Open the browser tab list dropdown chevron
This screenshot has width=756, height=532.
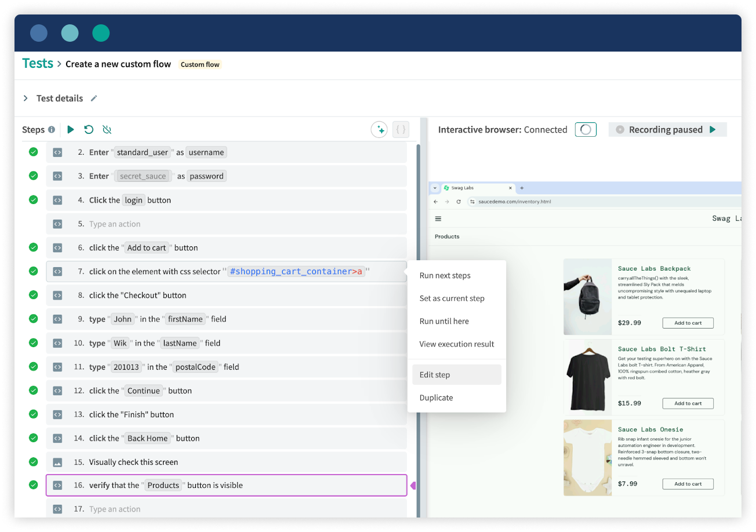tap(436, 188)
